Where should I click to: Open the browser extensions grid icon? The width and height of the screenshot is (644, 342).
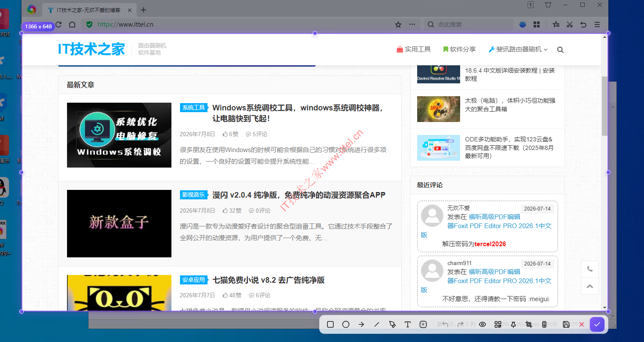(x=537, y=24)
